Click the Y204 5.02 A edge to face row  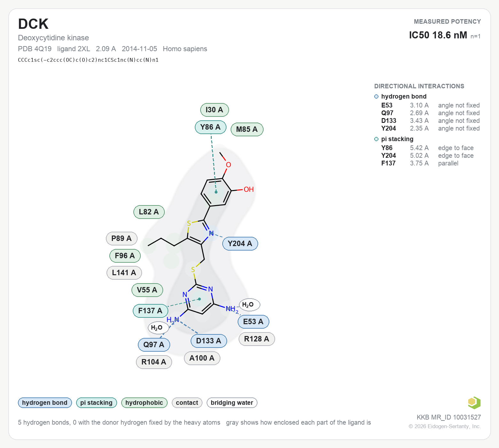[427, 156]
